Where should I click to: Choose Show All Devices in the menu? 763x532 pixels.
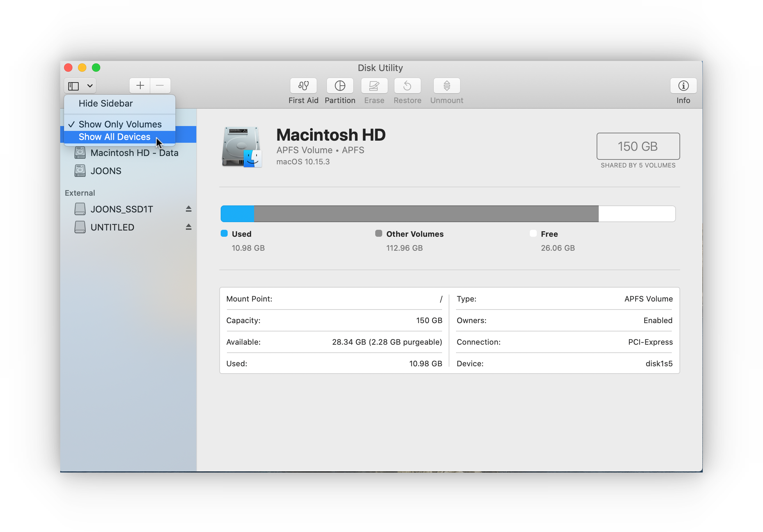point(115,137)
